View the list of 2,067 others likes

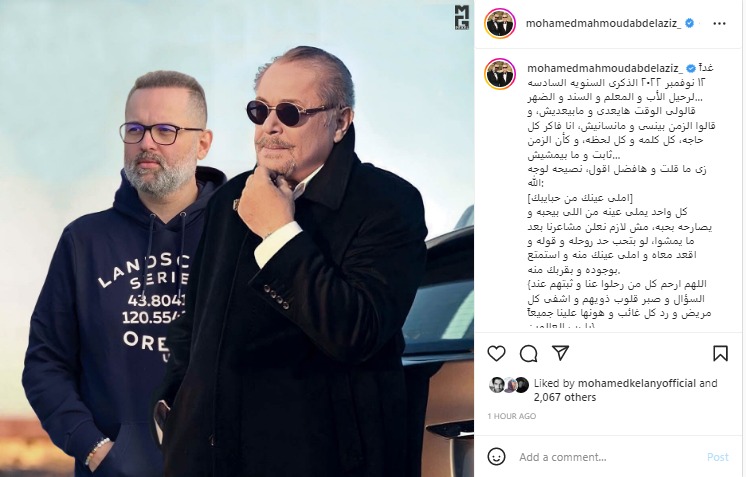(x=565, y=397)
